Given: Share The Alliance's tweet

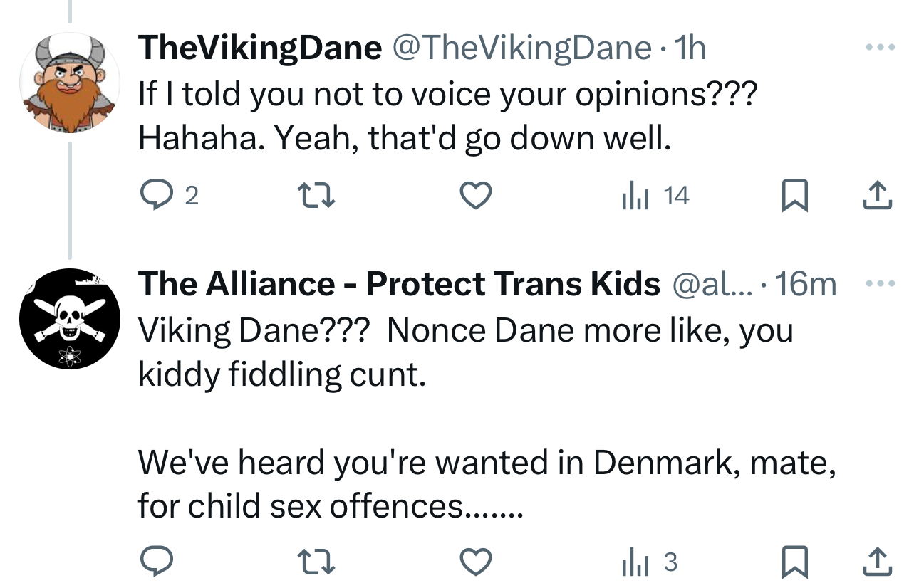Looking at the screenshot, I should [x=877, y=563].
